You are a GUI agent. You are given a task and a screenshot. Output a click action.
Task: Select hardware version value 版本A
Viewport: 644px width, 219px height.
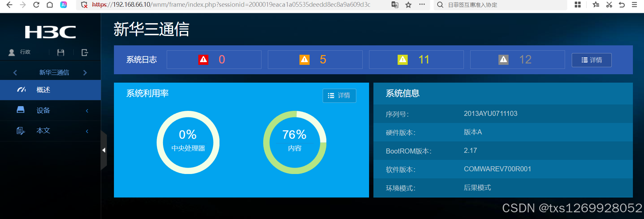tap(473, 132)
